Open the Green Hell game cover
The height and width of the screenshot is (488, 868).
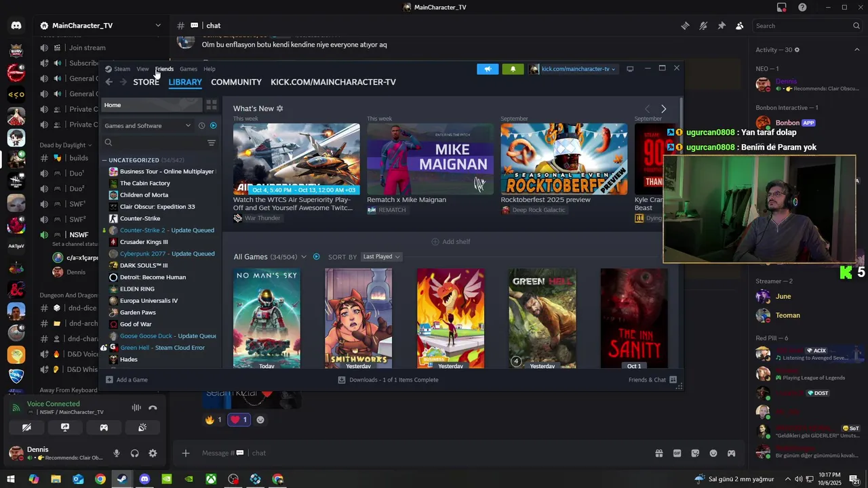point(542,319)
